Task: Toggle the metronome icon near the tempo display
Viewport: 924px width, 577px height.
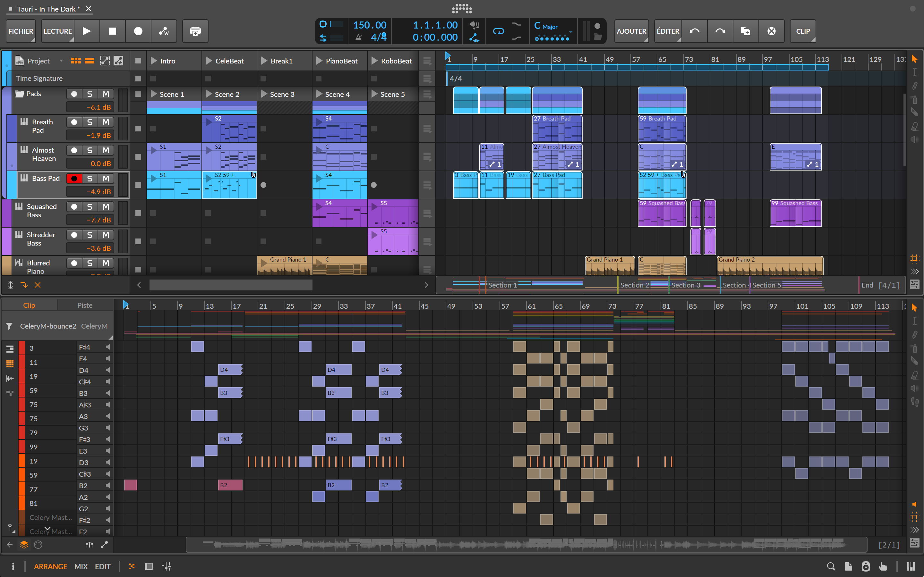Action: pyautogui.click(x=358, y=37)
